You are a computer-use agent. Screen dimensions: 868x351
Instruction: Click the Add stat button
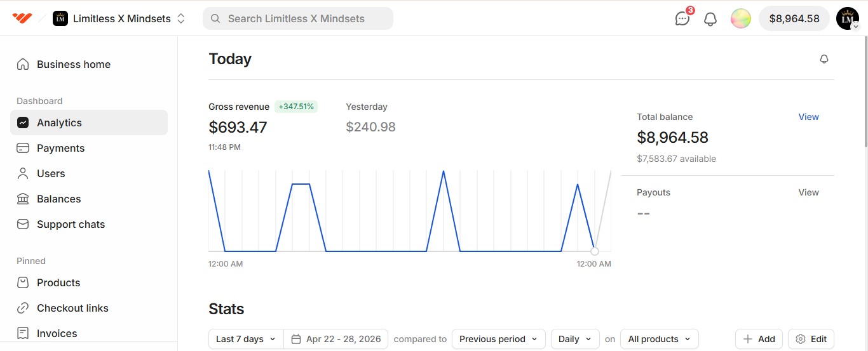759,339
